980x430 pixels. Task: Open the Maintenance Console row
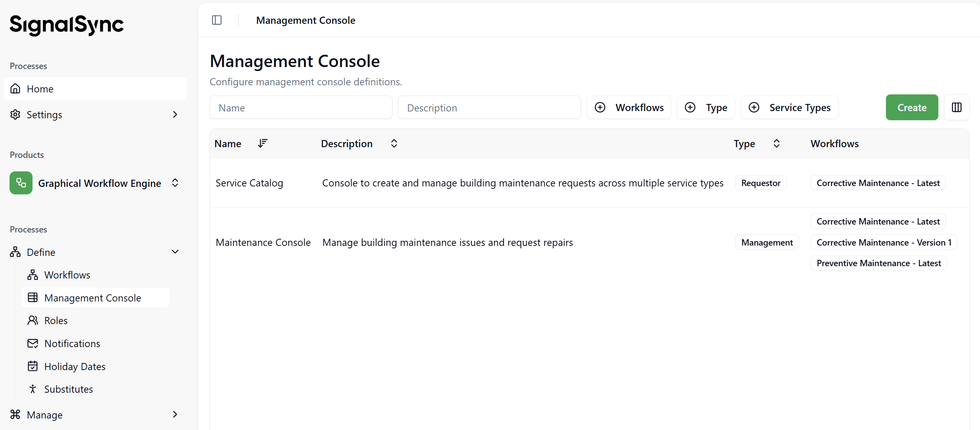[589, 242]
